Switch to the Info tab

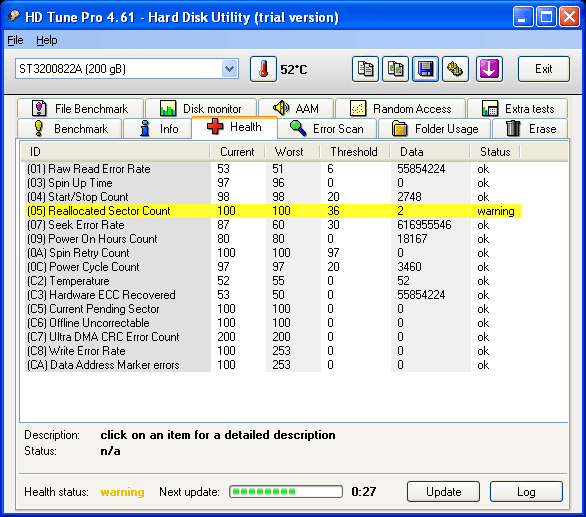click(x=157, y=129)
